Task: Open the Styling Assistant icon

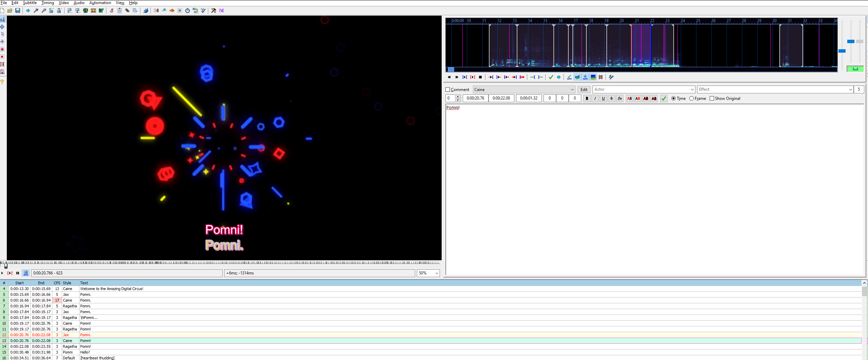Action: pos(164,11)
